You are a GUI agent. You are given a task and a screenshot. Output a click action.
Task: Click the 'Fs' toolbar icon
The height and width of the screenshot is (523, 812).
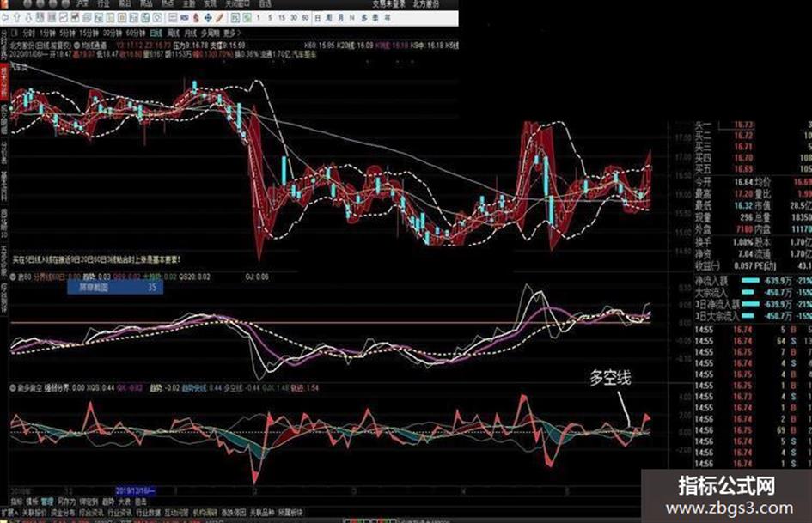235,18
